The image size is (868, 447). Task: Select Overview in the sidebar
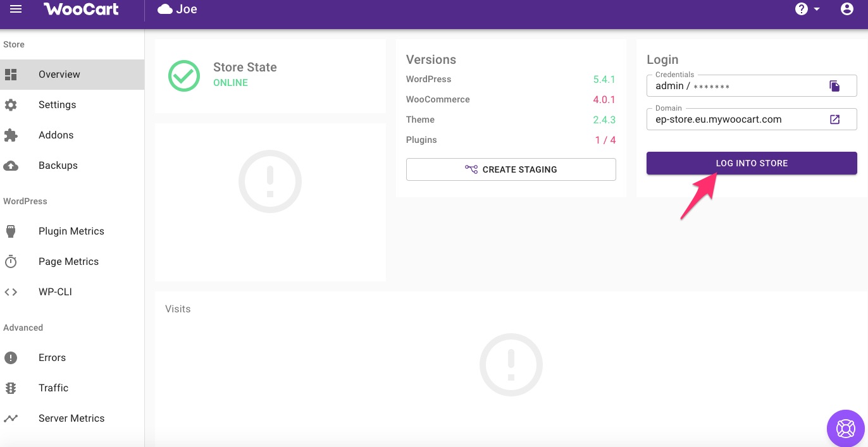pos(59,75)
